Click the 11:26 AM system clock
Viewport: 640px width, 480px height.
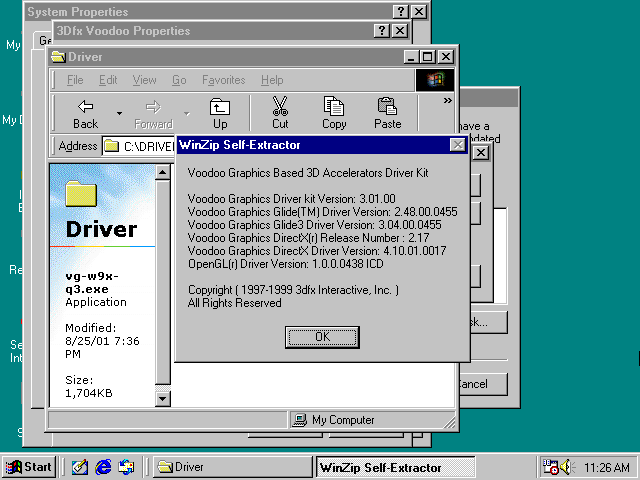[607, 467]
